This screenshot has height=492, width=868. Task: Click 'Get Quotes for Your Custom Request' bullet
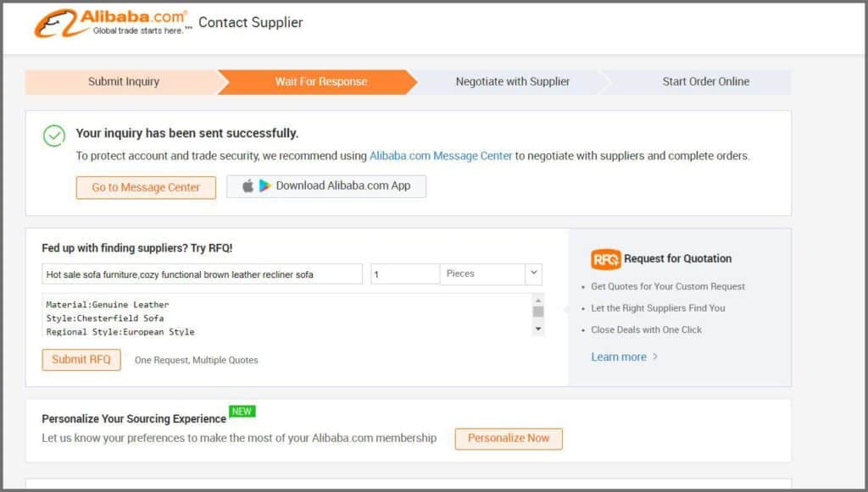tap(668, 286)
